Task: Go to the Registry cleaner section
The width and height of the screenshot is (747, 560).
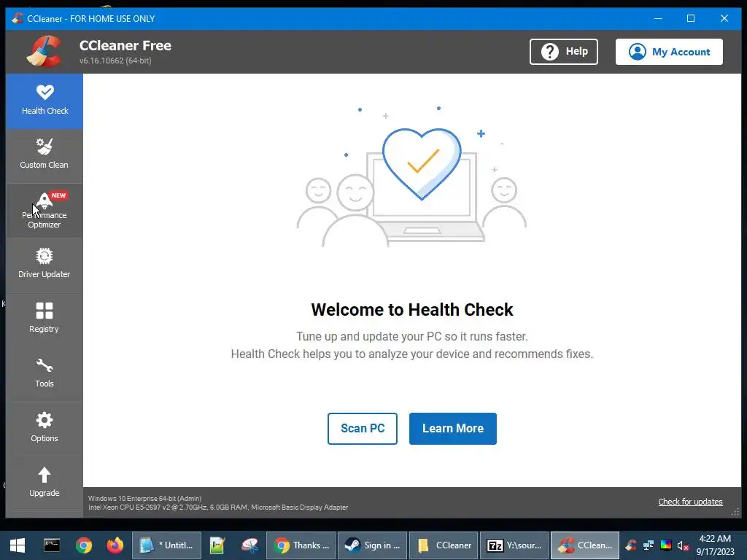Action: [x=44, y=319]
